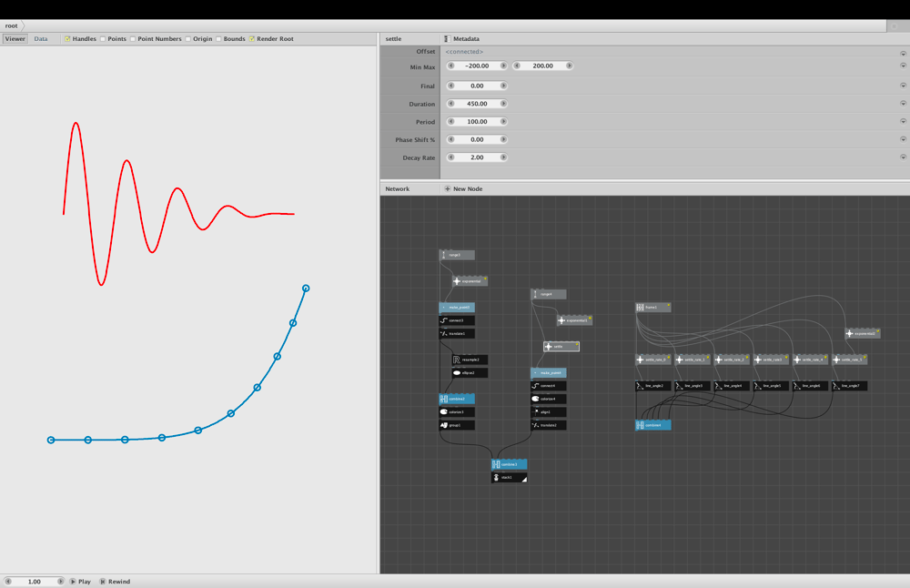Increase the Duration value with right arrow
Screen dimensions: 910x588
pyautogui.click(x=503, y=104)
